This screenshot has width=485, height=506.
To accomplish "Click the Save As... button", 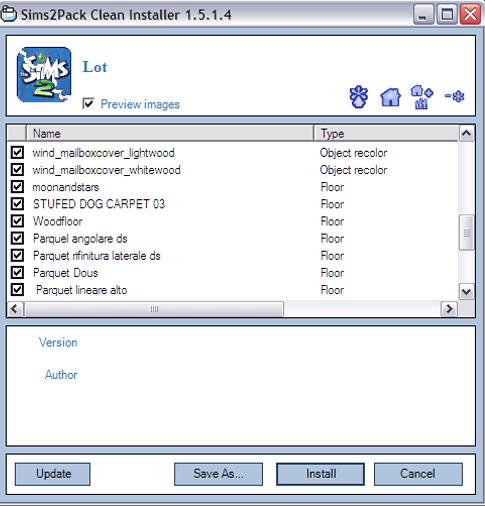I will click(218, 474).
